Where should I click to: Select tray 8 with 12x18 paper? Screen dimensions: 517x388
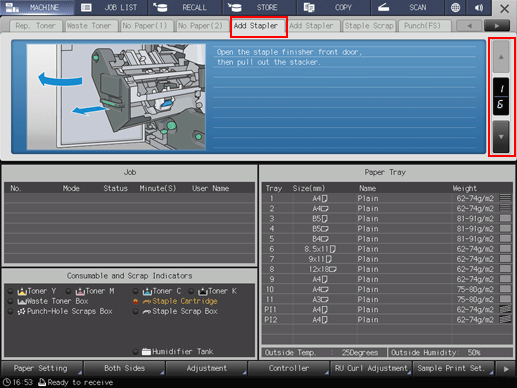387,269
